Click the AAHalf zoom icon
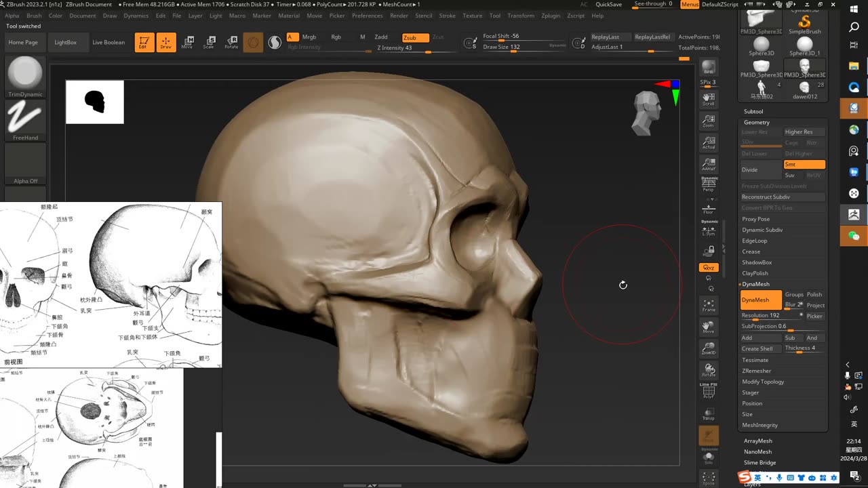 pyautogui.click(x=709, y=165)
